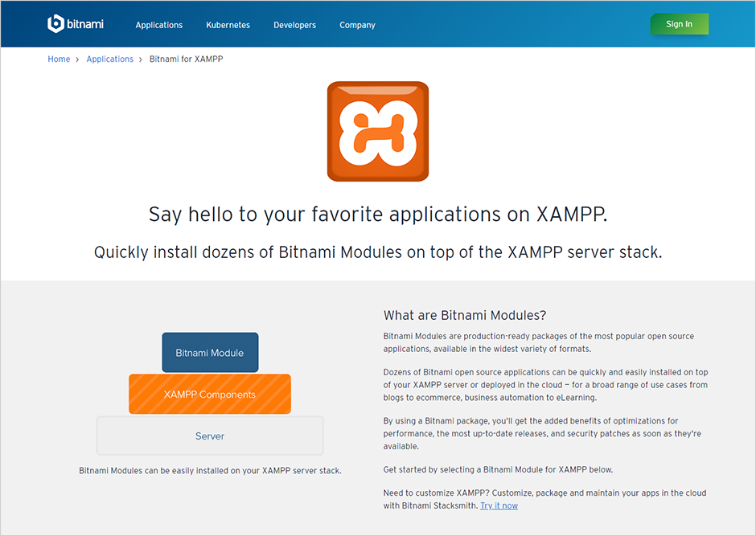Click the 'Bitnami for XAMPP' breadcrumb text

click(186, 59)
